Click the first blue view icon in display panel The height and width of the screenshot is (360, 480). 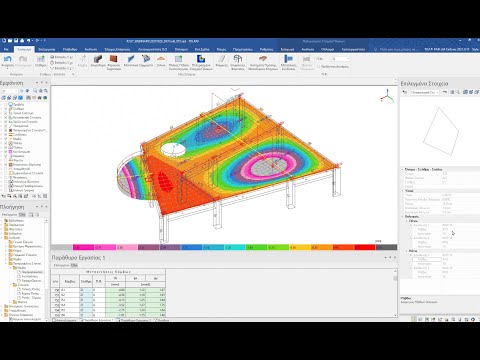[4, 98]
